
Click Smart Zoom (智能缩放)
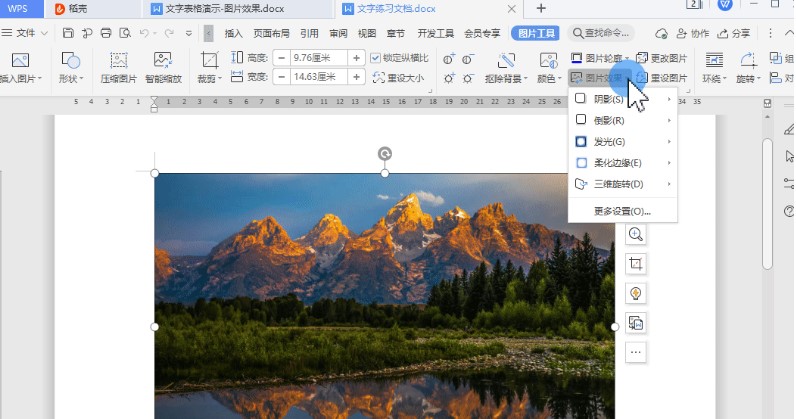coord(163,67)
